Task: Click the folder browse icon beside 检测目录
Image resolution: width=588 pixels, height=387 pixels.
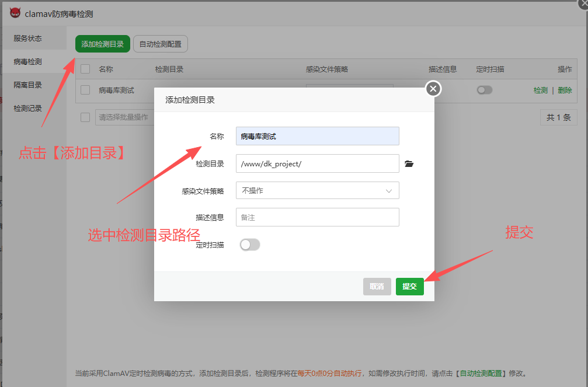Action: [x=409, y=164]
